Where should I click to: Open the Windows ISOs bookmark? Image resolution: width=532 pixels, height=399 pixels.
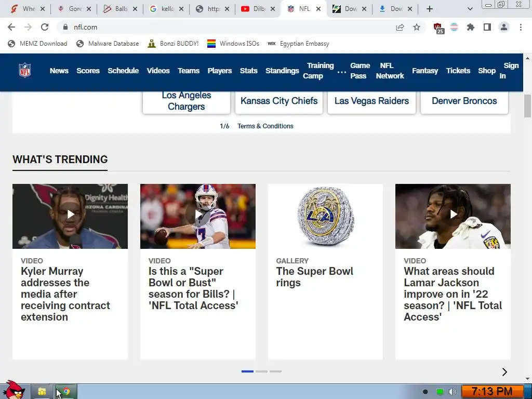pos(233,44)
